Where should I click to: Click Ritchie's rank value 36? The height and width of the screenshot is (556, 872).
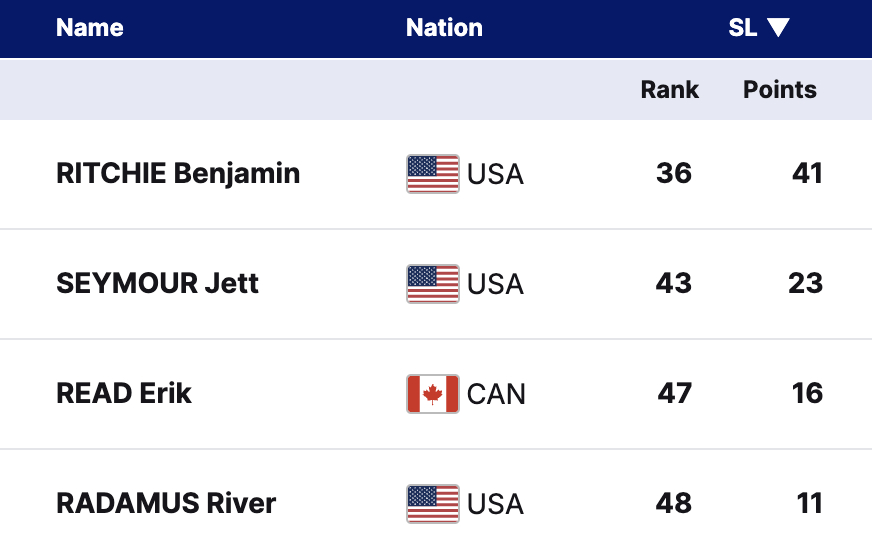(x=674, y=173)
